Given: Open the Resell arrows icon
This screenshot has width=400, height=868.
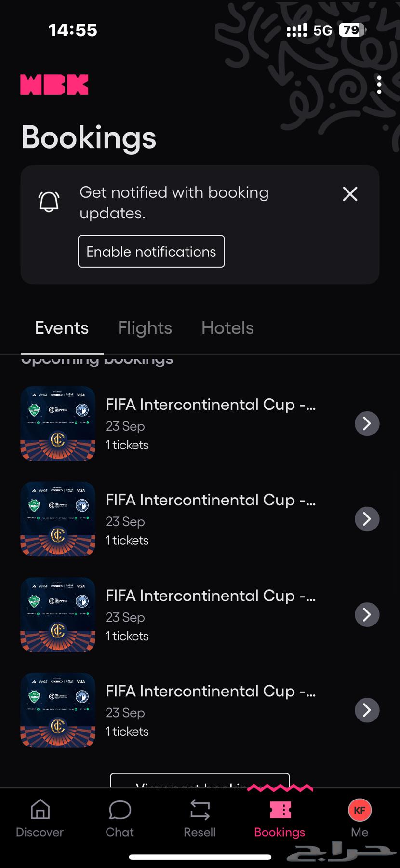Looking at the screenshot, I should (x=200, y=810).
